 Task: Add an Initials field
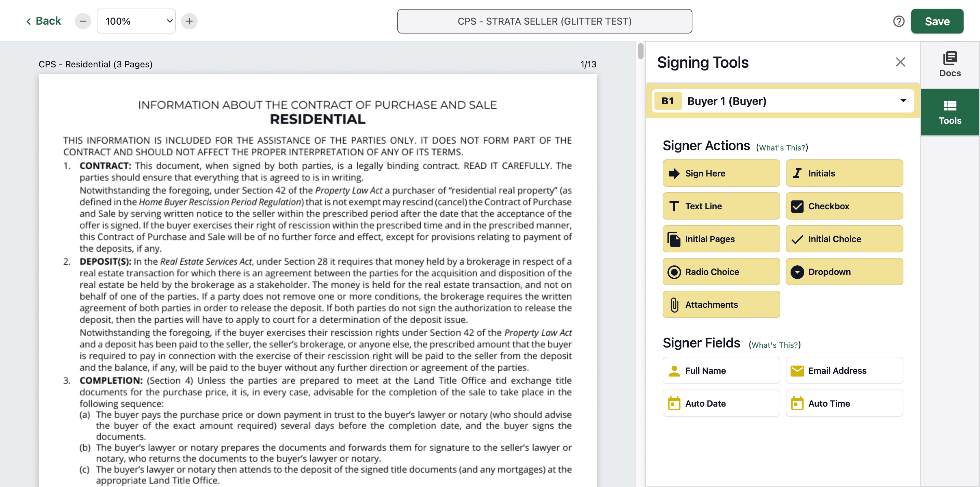click(844, 173)
